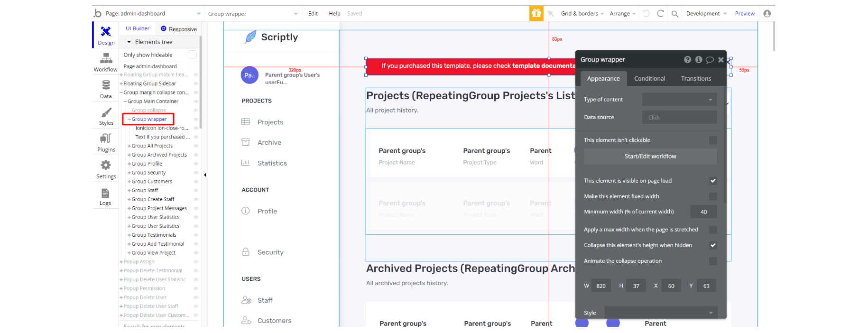Click the undo arrow icon

[x=646, y=13]
